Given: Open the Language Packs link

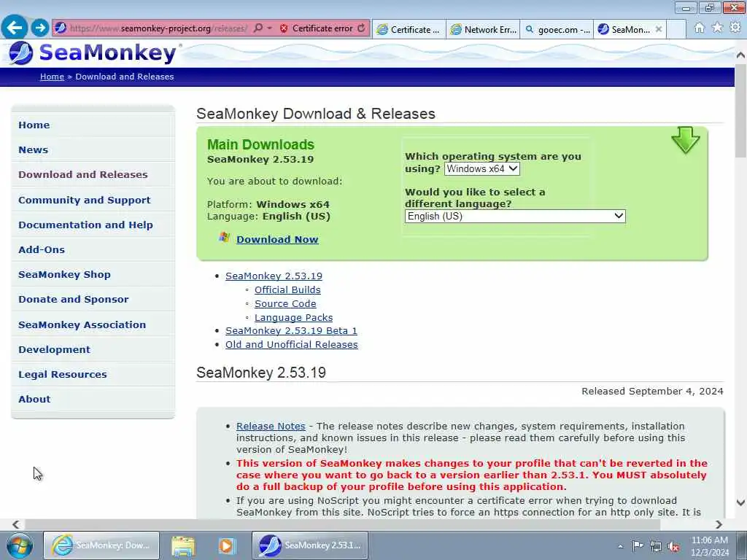Looking at the screenshot, I should (x=293, y=318).
